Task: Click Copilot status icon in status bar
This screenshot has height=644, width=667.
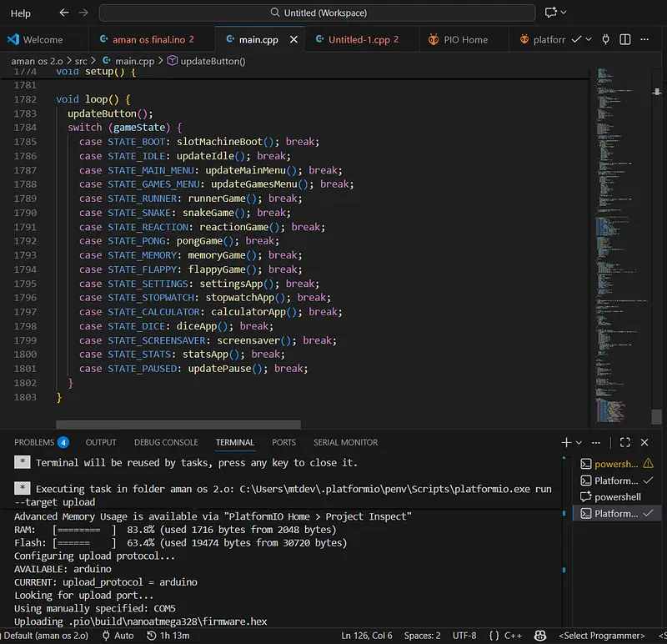Action: click(542, 636)
